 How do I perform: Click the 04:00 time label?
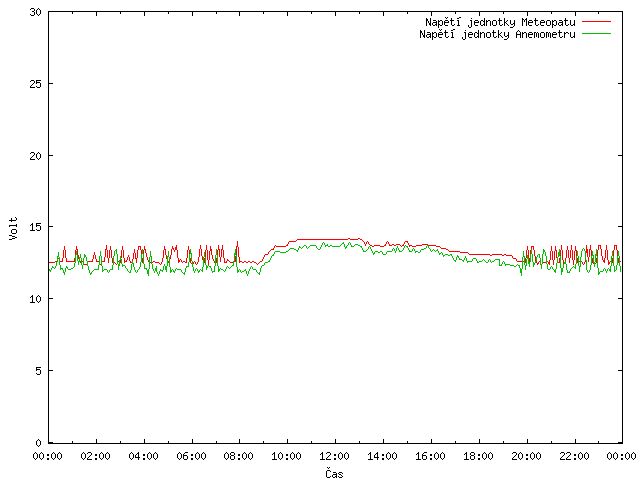click(144, 456)
